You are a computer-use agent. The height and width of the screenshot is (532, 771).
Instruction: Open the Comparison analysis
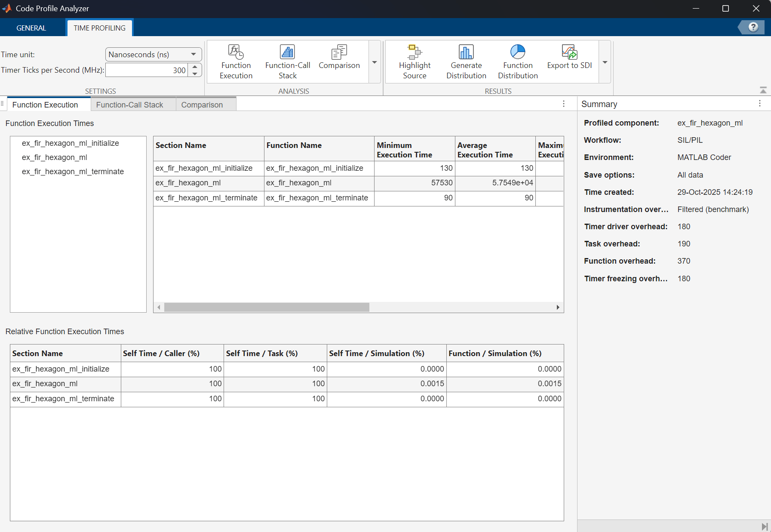339,58
